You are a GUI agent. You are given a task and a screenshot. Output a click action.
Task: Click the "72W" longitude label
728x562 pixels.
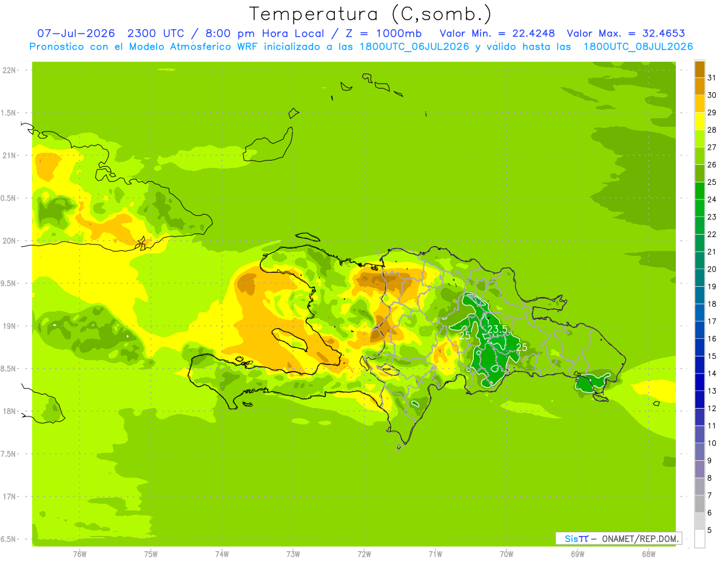pos(364,554)
